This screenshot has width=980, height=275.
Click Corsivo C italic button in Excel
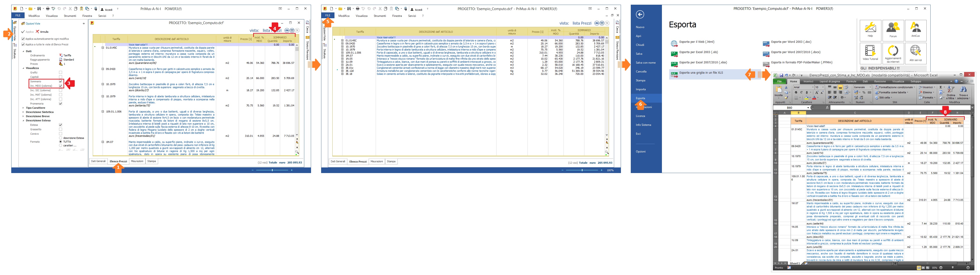pos(801,93)
